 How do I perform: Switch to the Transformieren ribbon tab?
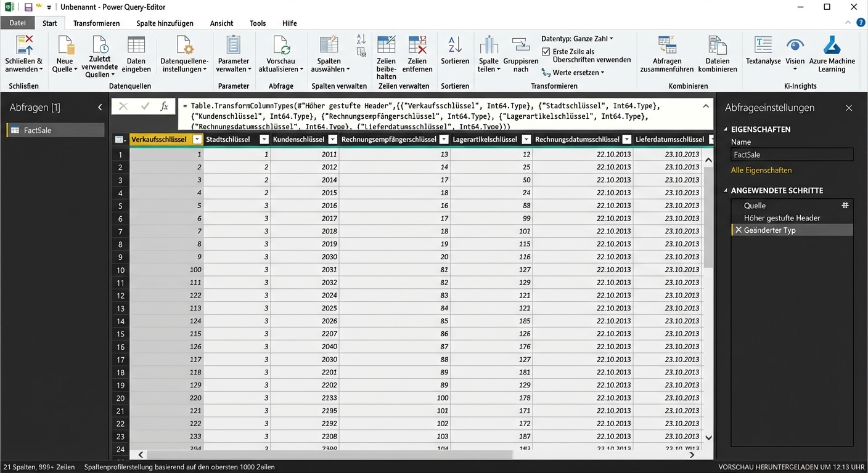96,23
